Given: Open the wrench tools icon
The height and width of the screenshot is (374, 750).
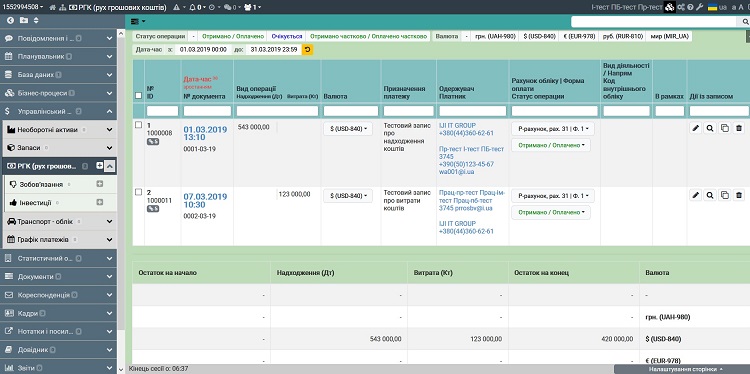Looking at the screenshot, I should [x=699, y=7].
